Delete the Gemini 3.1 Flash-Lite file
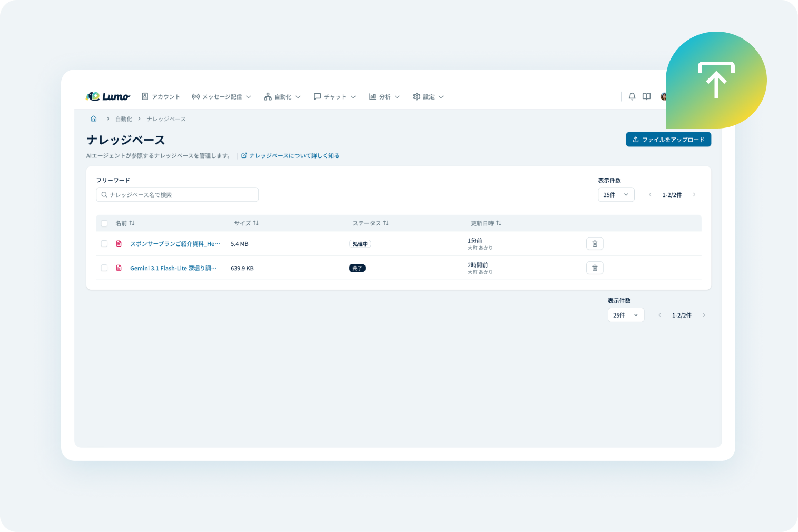The height and width of the screenshot is (532, 798). tap(595, 268)
